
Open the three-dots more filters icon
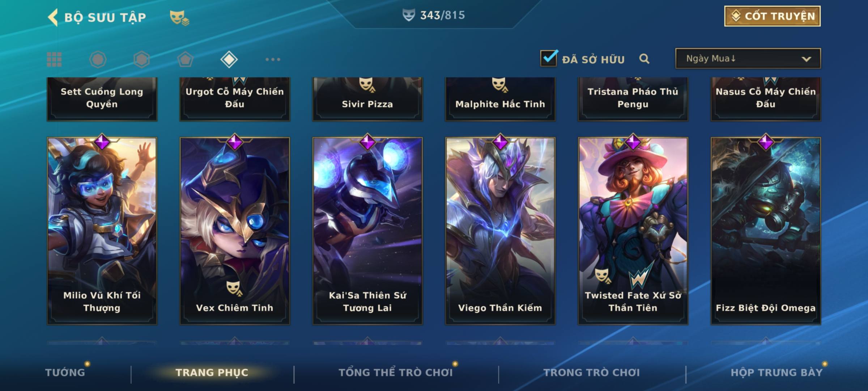tap(273, 59)
